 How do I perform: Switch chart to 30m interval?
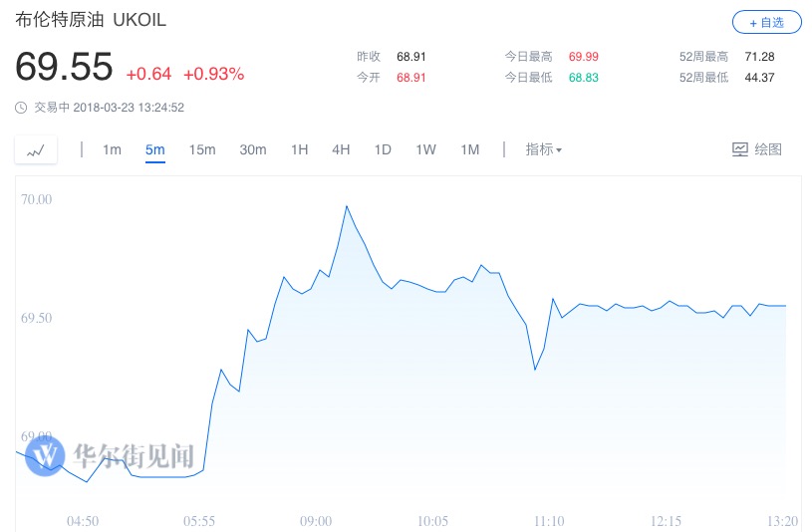(x=253, y=149)
